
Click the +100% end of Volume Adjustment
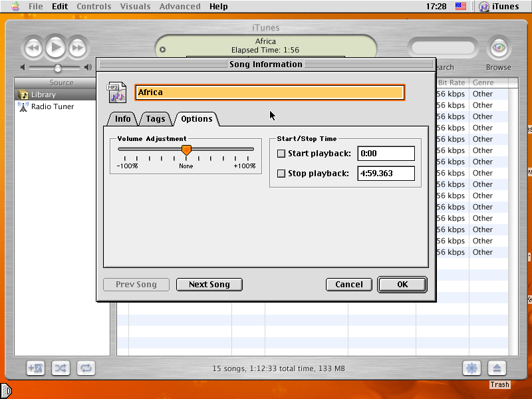click(x=245, y=166)
